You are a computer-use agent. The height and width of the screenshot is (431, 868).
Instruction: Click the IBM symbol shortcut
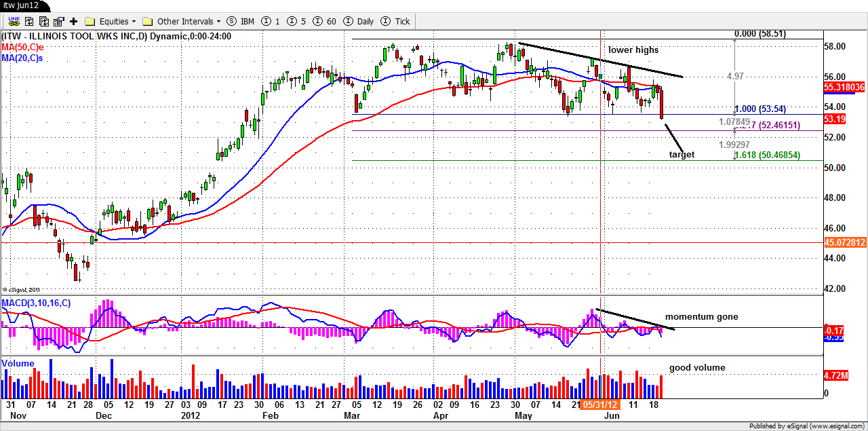coord(241,21)
